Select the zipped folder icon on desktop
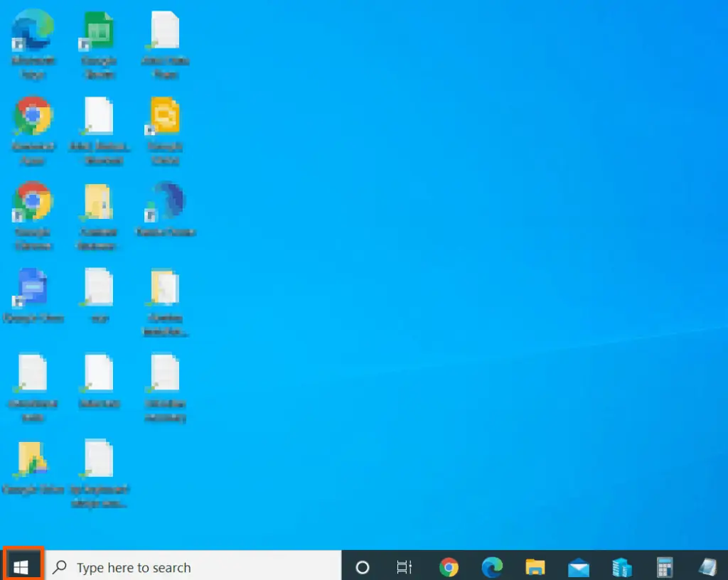Screen dimensions: 728x580 pyautogui.click(x=99, y=202)
